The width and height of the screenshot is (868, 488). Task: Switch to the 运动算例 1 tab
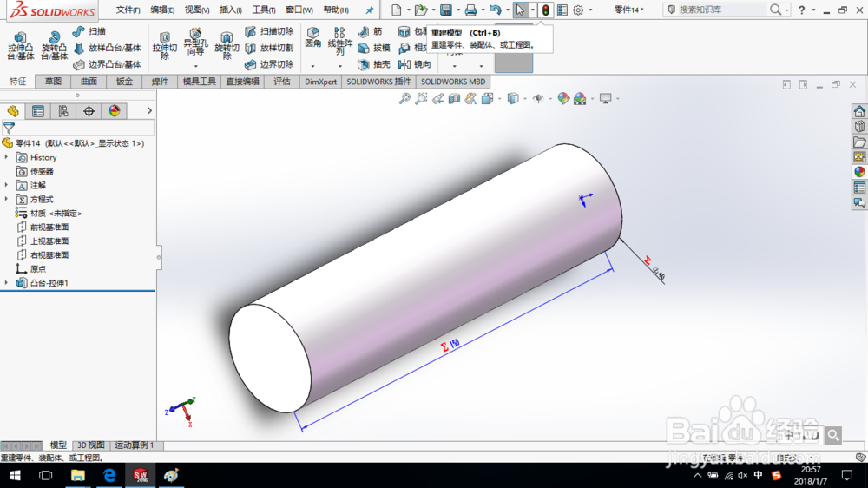[134, 445]
